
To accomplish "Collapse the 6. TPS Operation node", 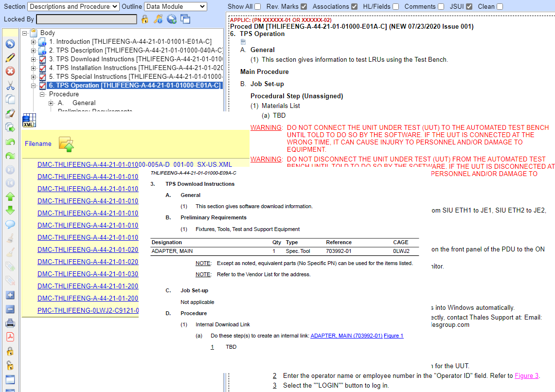I will tap(33, 86).
